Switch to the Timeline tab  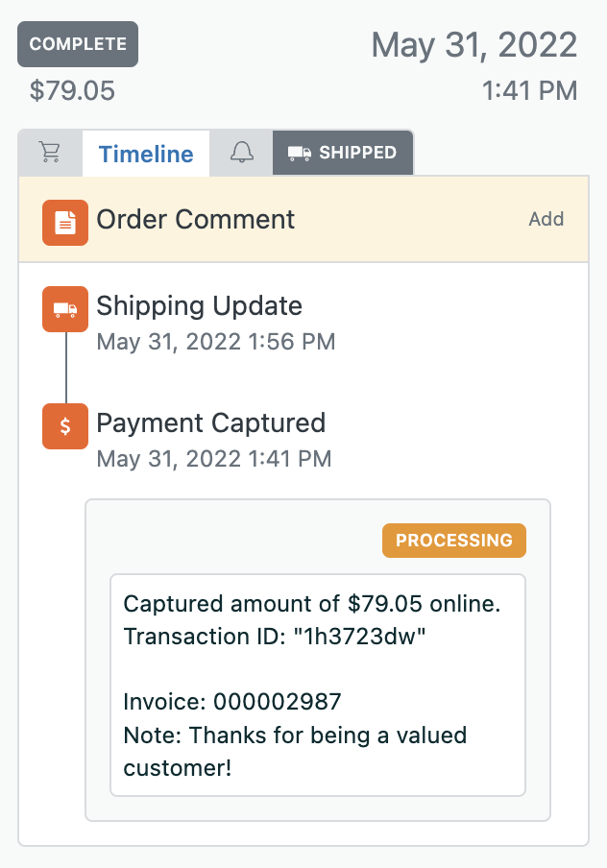[x=146, y=154]
